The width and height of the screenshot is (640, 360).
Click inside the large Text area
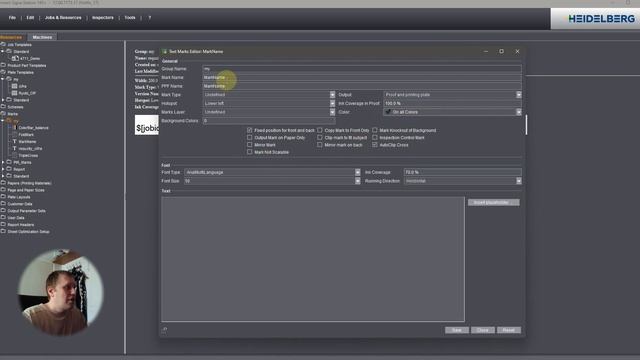point(313,259)
